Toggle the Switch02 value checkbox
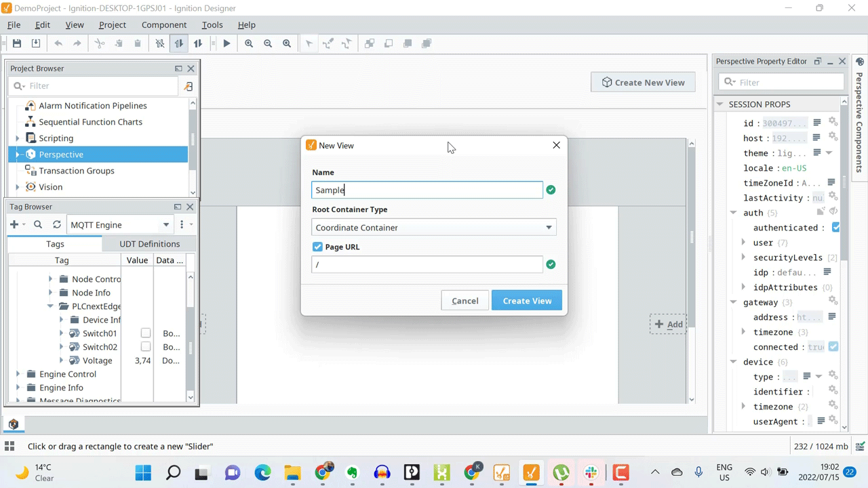This screenshot has height=488, width=868. pyautogui.click(x=145, y=346)
